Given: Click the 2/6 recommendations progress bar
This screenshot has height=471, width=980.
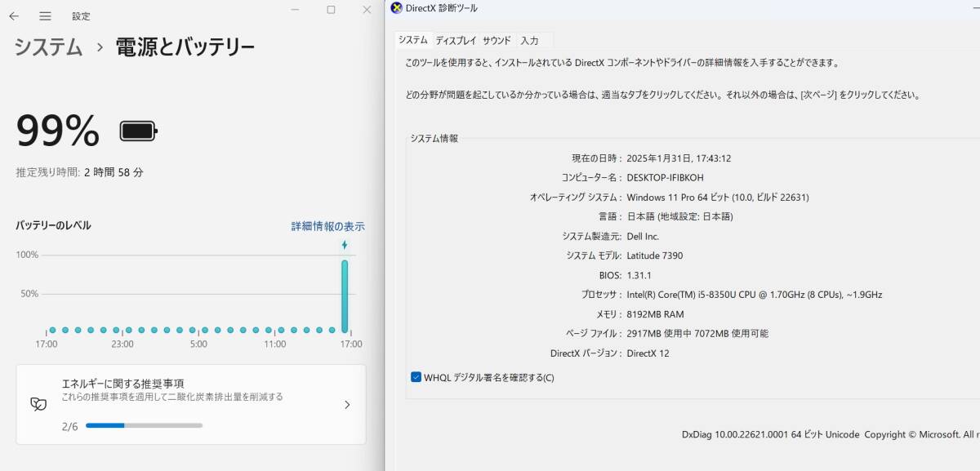Looking at the screenshot, I should tap(144, 425).
